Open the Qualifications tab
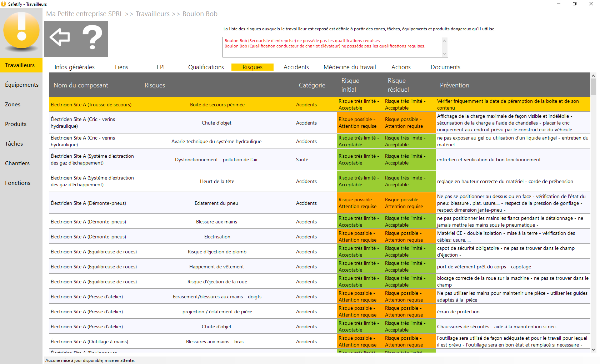Viewport: 600px width, 364px height. tap(206, 67)
